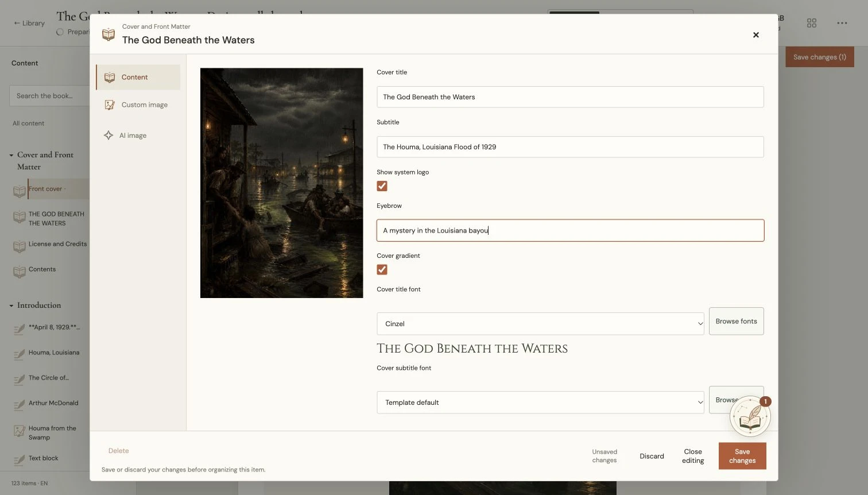Click the book icon beside dialog title
The height and width of the screenshot is (495, 868).
point(108,34)
